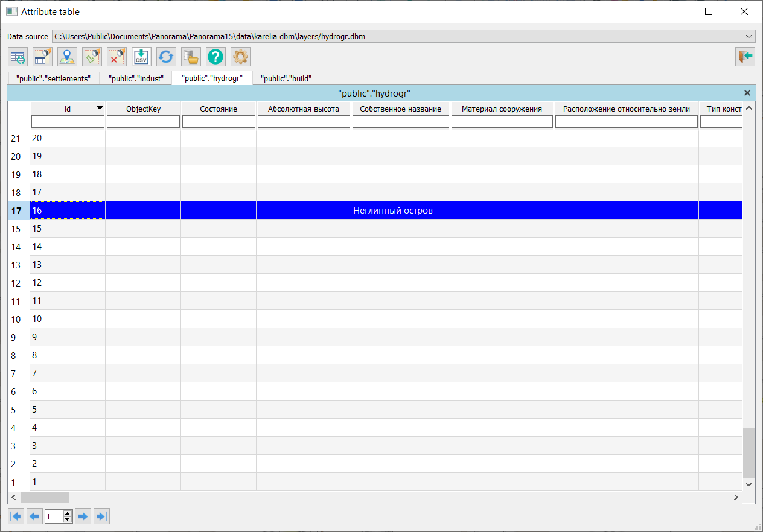The image size is (763, 532).
Task: Click the id column sort arrow
Action: tap(100, 109)
